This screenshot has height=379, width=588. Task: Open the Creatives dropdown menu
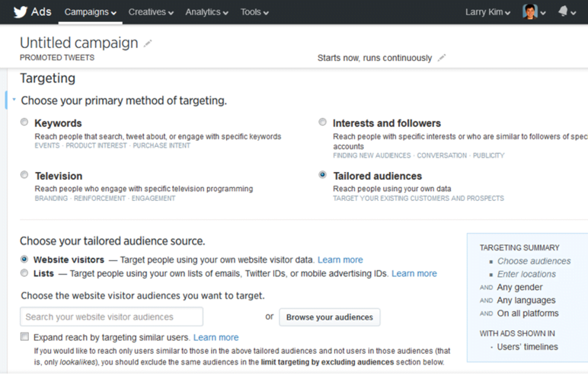(151, 12)
